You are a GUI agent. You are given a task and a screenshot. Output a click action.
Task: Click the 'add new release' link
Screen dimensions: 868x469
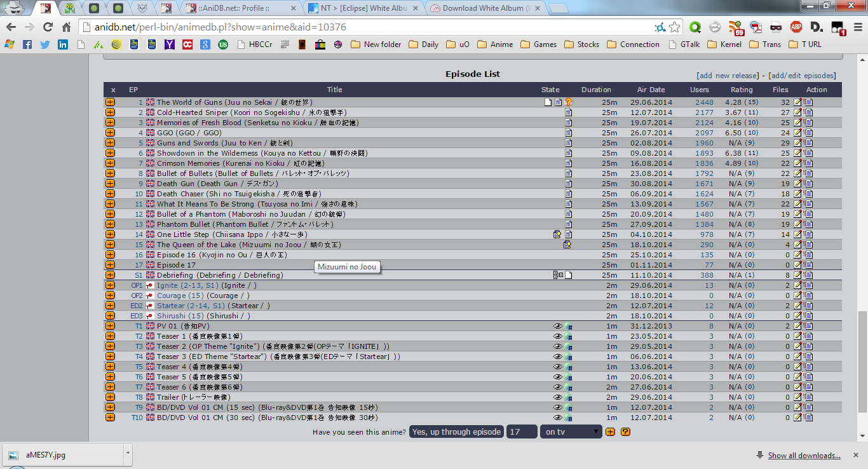728,76
